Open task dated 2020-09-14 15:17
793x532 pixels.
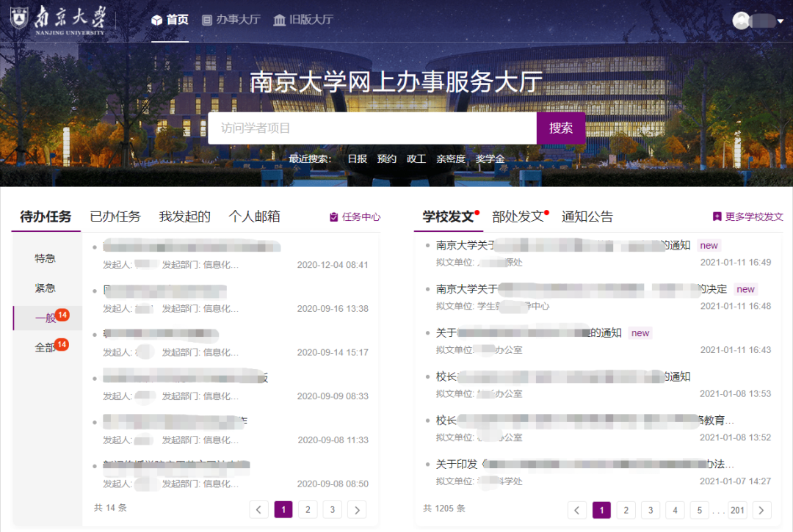click(231, 343)
